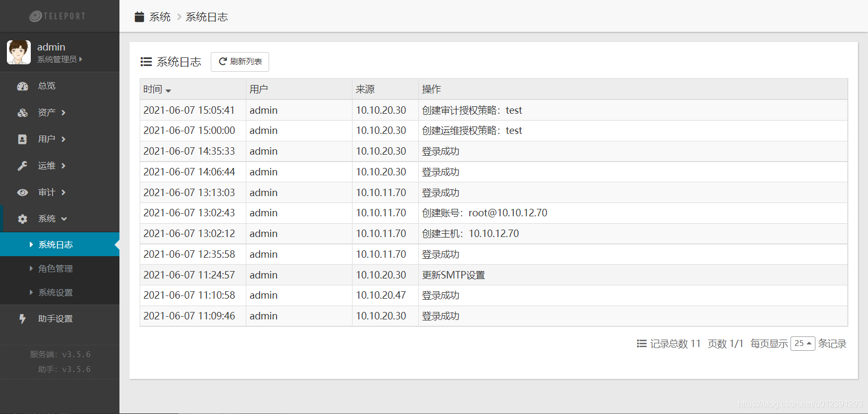Open the 每页显示 25 dropdown
Viewport: 868px width, 414px height.
tap(803, 344)
